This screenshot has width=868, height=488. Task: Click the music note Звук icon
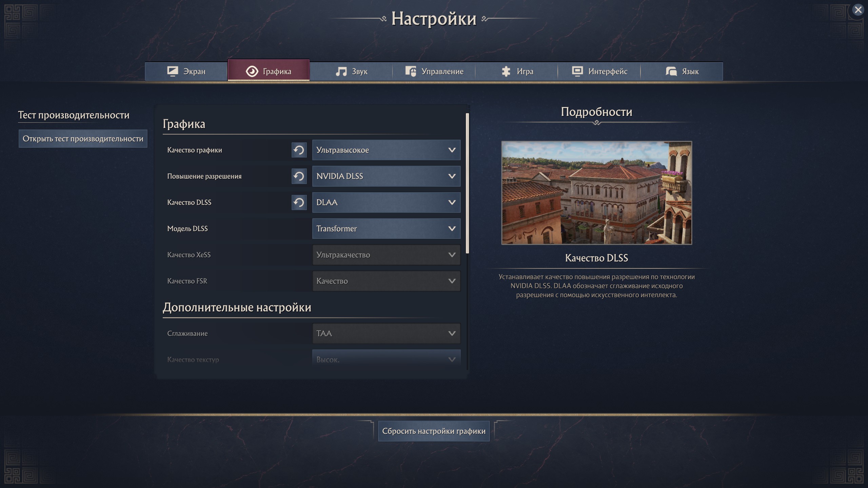(x=341, y=72)
